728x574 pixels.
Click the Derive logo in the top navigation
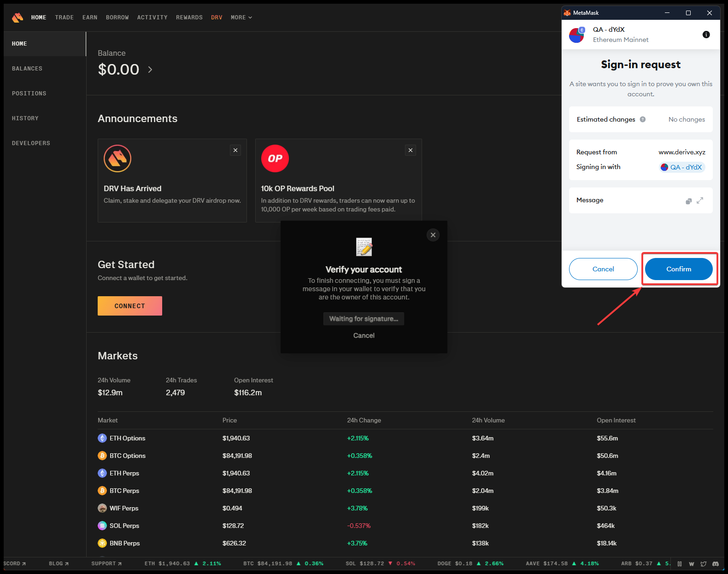(18, 18)
